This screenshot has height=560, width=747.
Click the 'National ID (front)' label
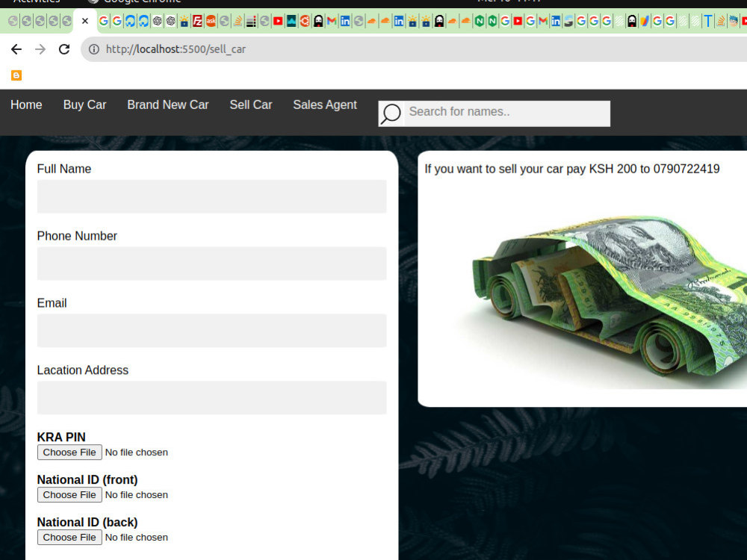click(x=87, y=479)
